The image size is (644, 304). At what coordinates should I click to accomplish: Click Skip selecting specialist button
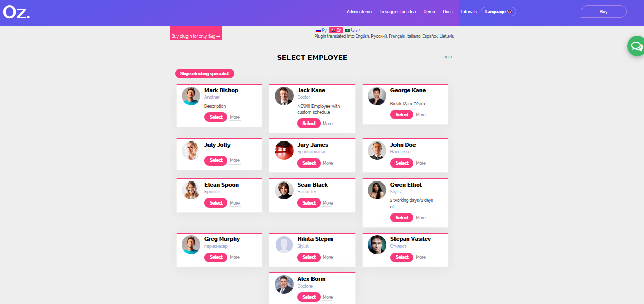pyautogui.click(x=204, y=74)
